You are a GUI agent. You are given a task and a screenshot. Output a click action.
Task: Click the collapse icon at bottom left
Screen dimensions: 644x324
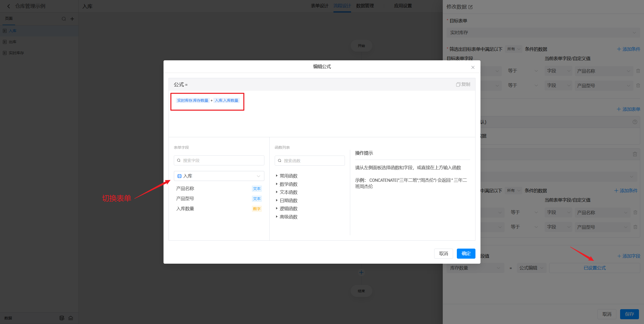click(x=71, y=318)
